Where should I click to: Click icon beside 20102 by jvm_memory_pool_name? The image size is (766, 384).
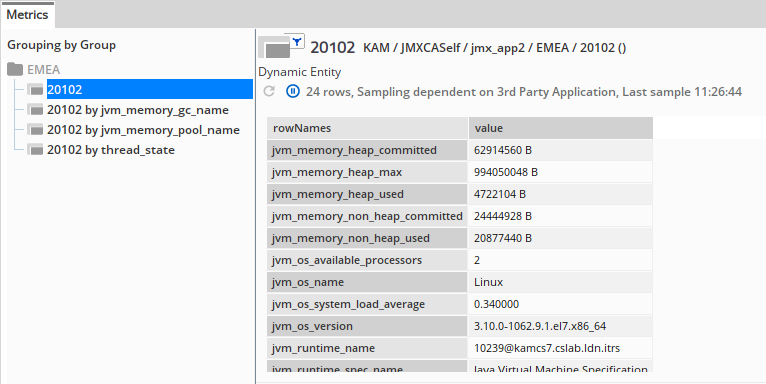pyautogui.click(x=35, y=130)
